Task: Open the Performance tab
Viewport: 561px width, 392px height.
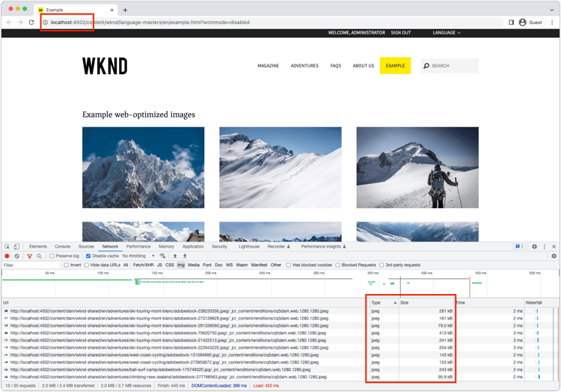Action: (x=138, y=247)
